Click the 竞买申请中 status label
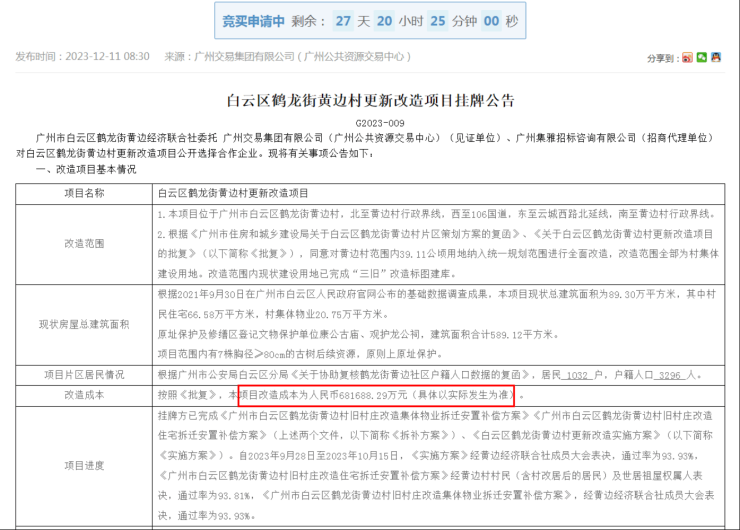 point(253,21)
